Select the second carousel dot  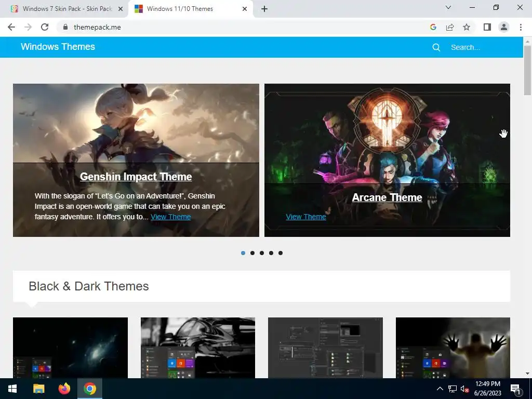click(x=252, y=253)
